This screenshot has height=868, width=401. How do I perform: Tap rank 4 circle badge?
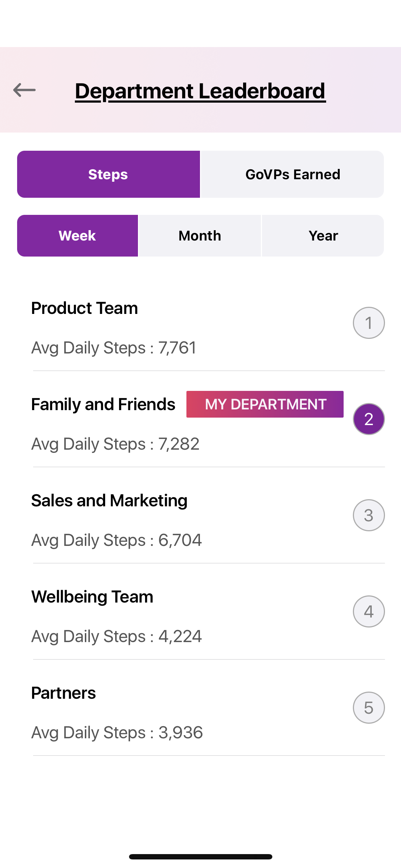coord(369,611)
